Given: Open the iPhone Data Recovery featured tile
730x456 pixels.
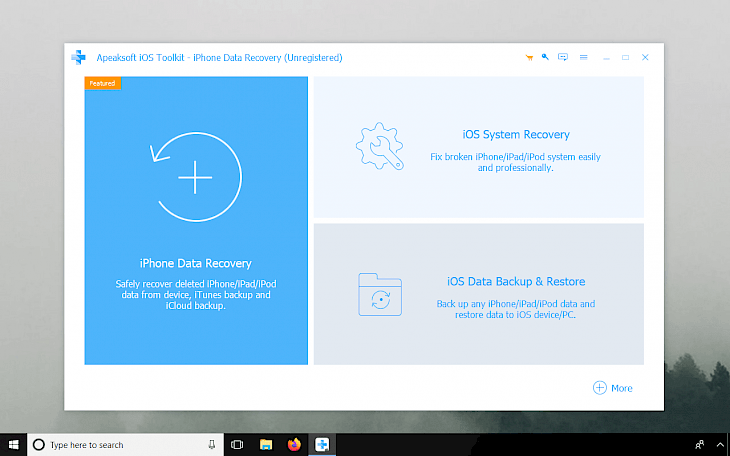Looking at the screenshot, I should coord(196,220).
